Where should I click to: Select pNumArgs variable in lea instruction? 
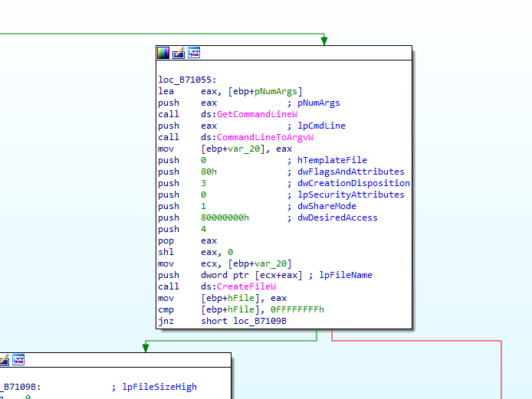tap(276, 91)
